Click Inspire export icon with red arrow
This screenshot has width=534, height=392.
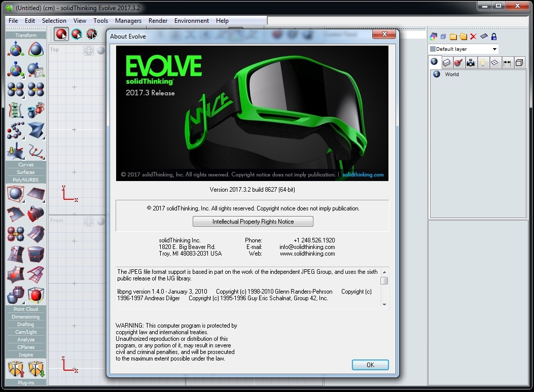pos(16,369)
